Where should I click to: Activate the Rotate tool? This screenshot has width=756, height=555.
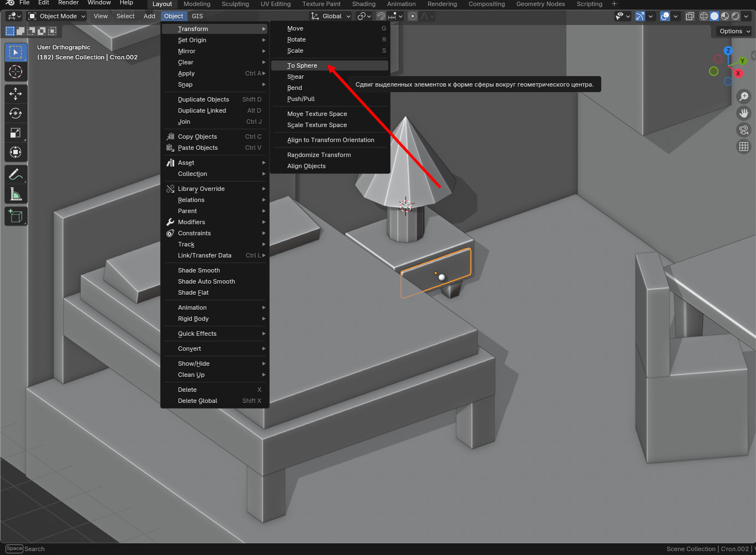[16, 113]
